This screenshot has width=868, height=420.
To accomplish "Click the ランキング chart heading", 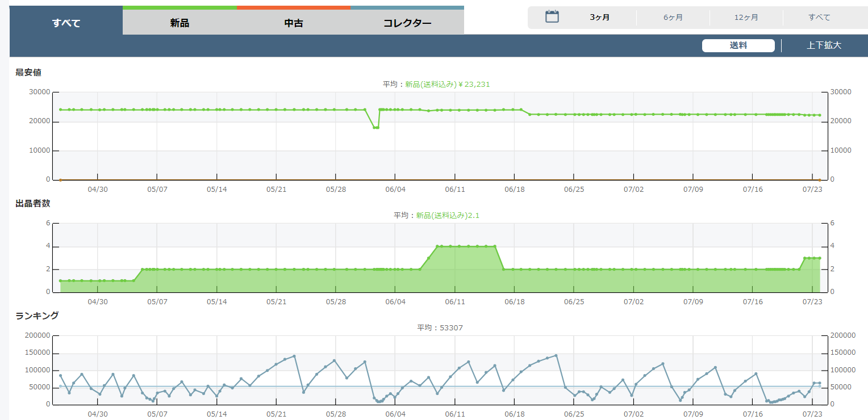I will [37, 316].
